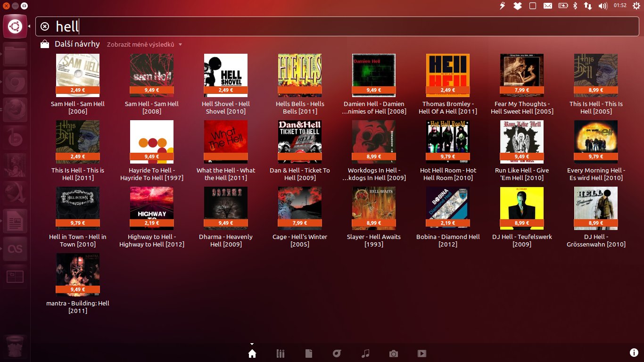
Task: Open the clock showing 01:52
Action: (x=620, y=6)
